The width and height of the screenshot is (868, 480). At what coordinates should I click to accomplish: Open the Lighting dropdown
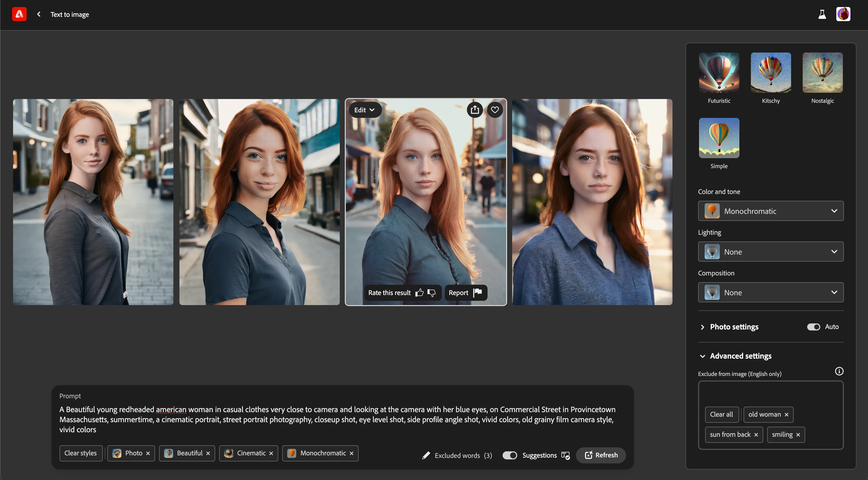pos(770,252)
